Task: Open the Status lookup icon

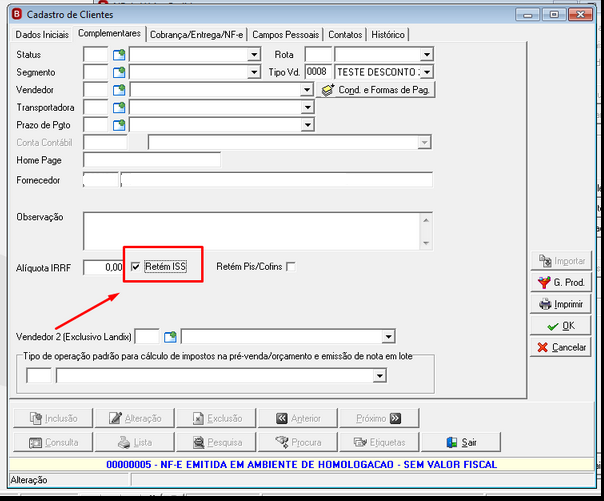Action: (119, 55)
